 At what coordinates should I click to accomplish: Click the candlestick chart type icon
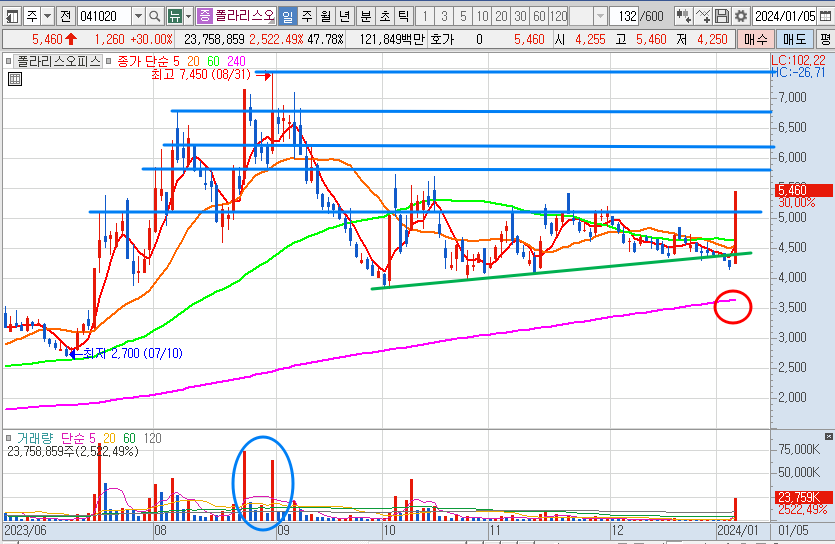[683, 16]
